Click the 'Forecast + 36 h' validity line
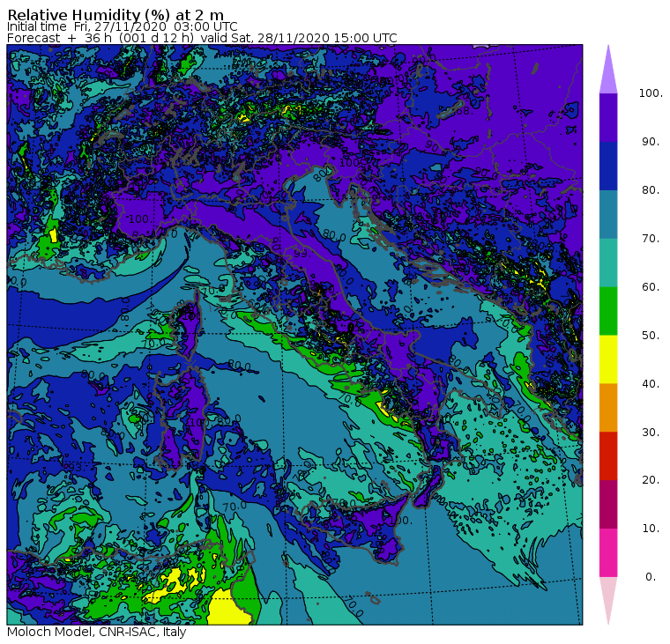This screenshot has height=644, width=670. (202, 38)
